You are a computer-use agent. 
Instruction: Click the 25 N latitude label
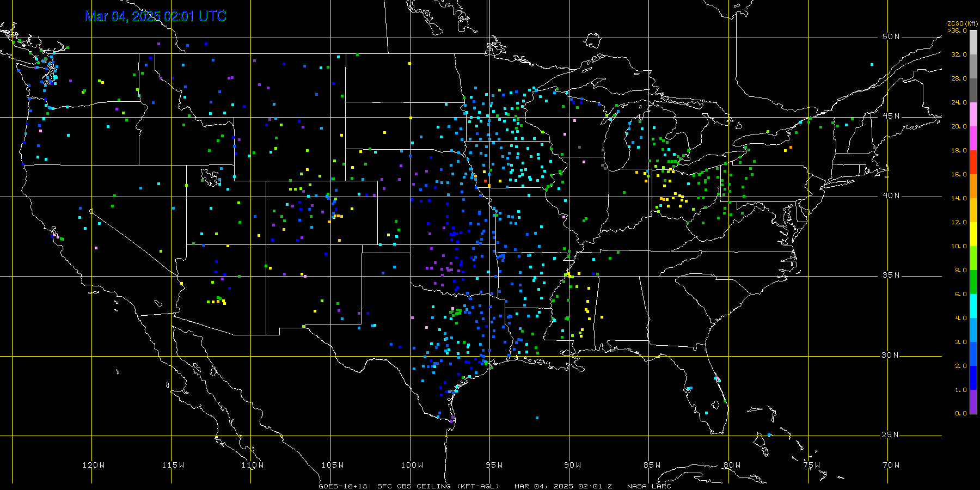coord(891,434)
